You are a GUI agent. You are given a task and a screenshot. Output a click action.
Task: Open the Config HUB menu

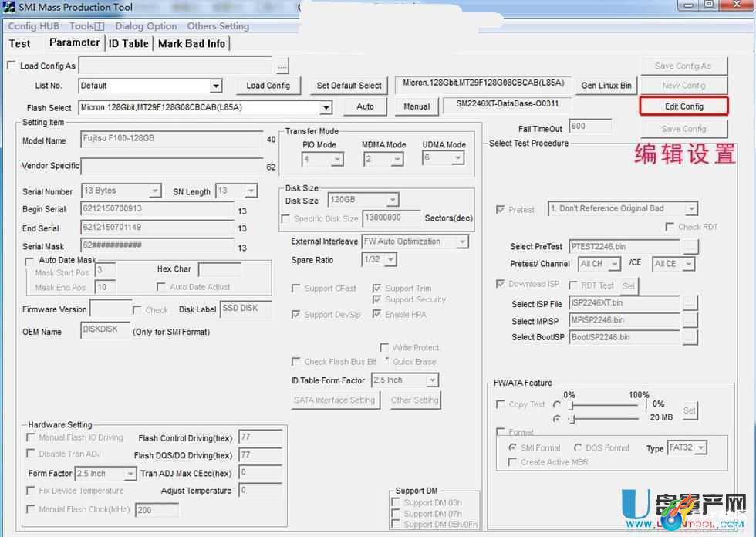tap(33, 26)
